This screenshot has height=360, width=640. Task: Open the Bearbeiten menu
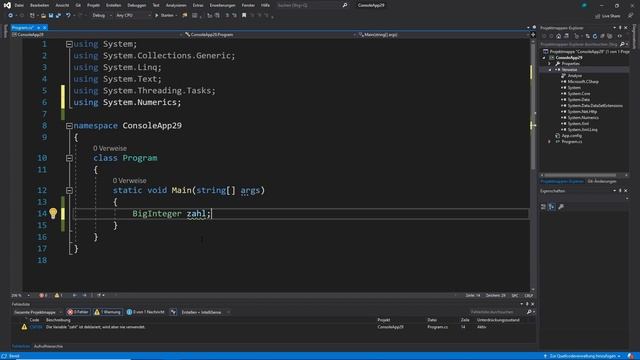pyautogui.click(x=39, y=5)
